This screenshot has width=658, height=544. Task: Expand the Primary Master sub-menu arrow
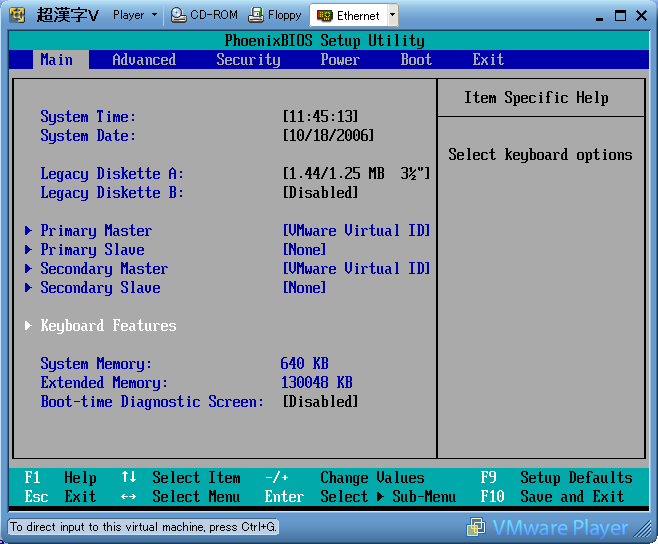29,231
